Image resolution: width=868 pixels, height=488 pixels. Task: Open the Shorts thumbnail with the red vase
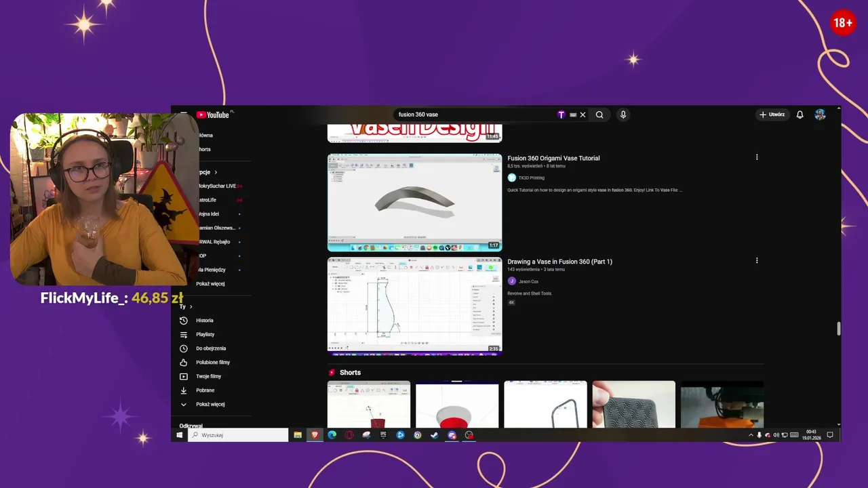457,405
